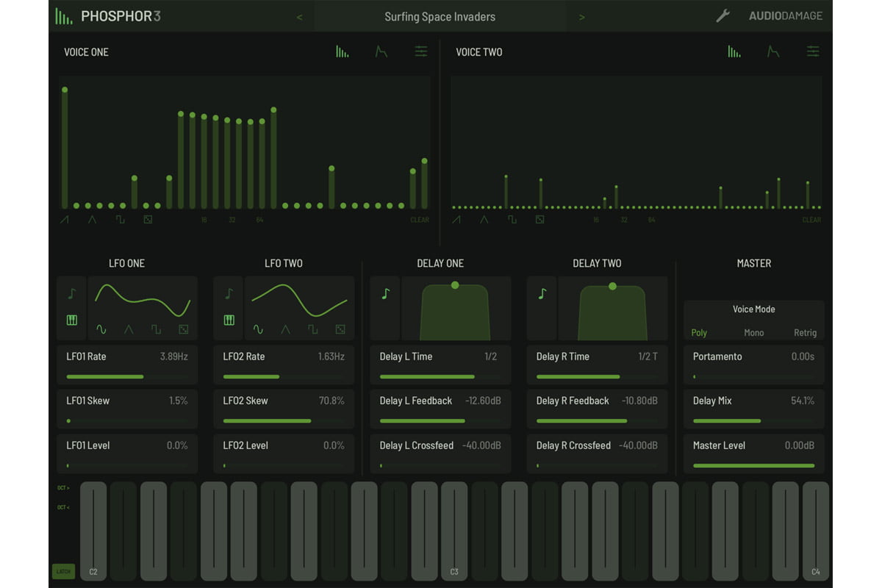The width and height of the screenshot is (882, 588).
Task: Adjust Delay Mix slider
Action: tap(754, 421)
